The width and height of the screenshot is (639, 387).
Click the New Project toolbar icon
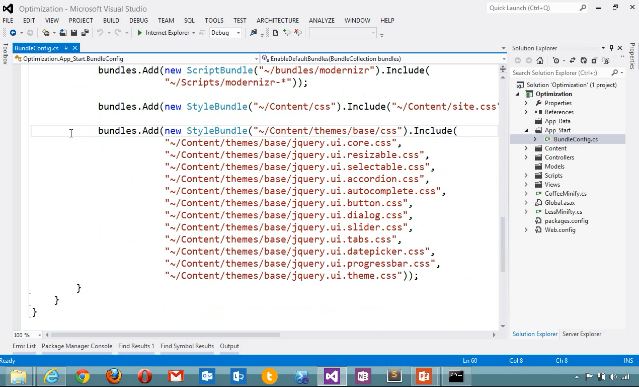pyautogui.click(x=46, y=33)
